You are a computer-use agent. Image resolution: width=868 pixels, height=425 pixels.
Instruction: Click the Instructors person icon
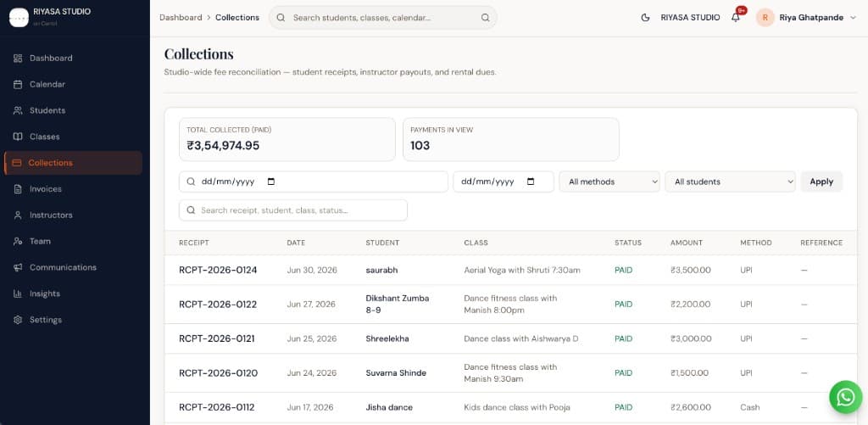(18, 215)
